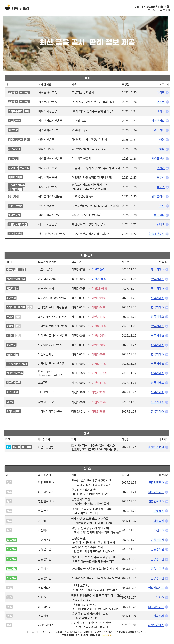Open 한국거래소 link in 테크윙 row
The height and width of the screenshot is (644, 174).
coord(157,402)
